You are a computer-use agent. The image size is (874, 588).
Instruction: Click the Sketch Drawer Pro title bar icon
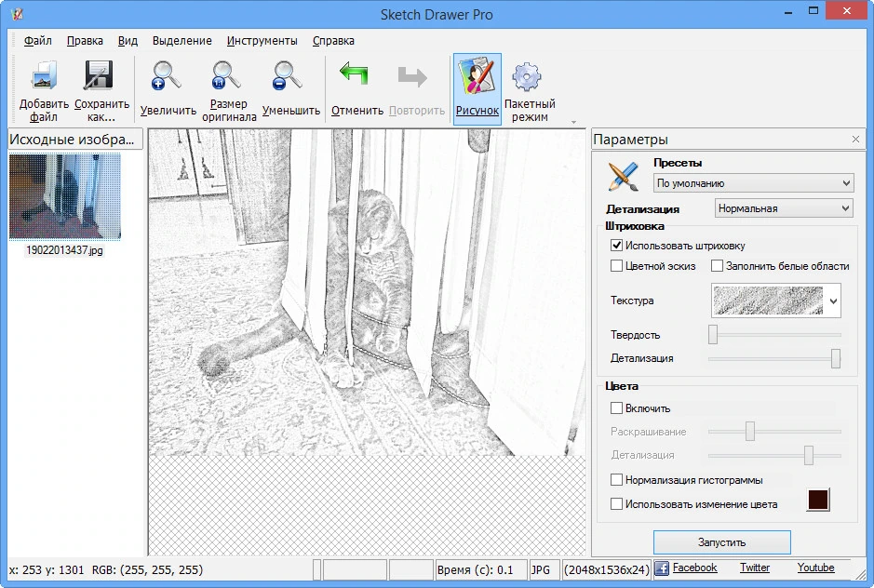click(x=18, y=13)
